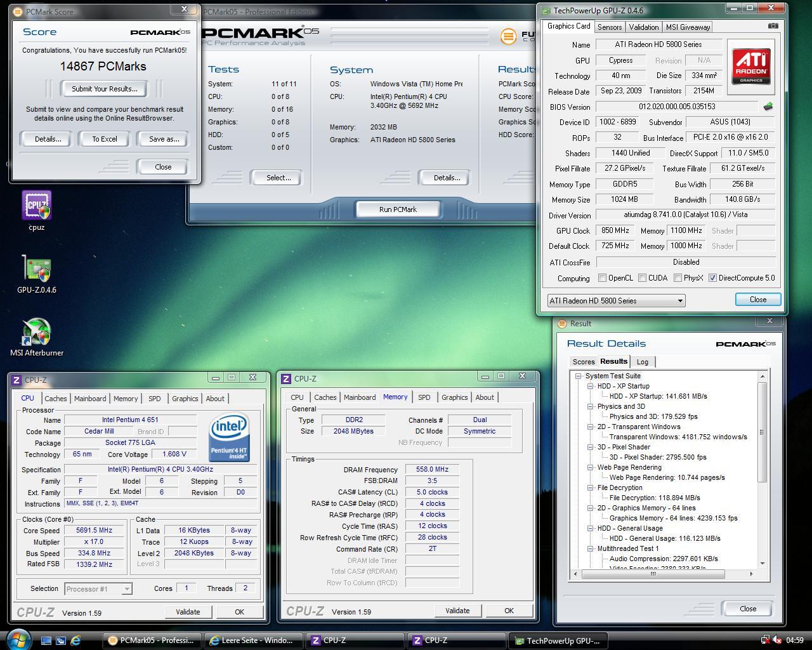Enable the OpenCL checkbox in GPU-Z
Screen dimensions: 812x650
603,278
